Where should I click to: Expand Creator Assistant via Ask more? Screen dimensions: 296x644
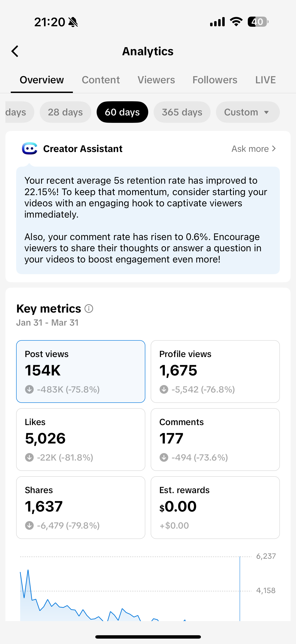(254, 149)
